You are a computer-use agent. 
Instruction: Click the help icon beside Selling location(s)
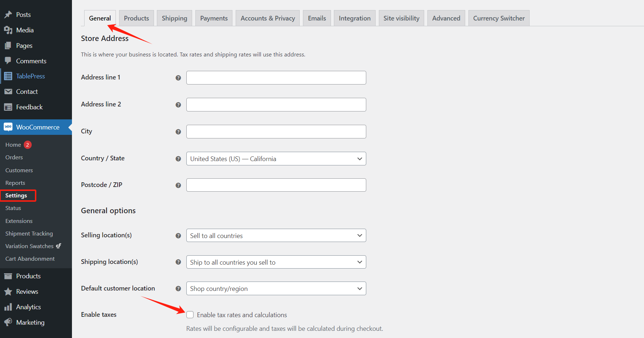pyautogui.click(x=178, y=236)
